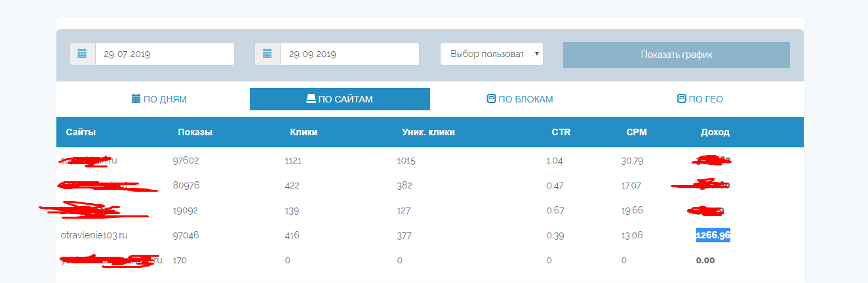Click the 97602 impressions cell
This screenshot has height=283, width=868.
(186, 160)
